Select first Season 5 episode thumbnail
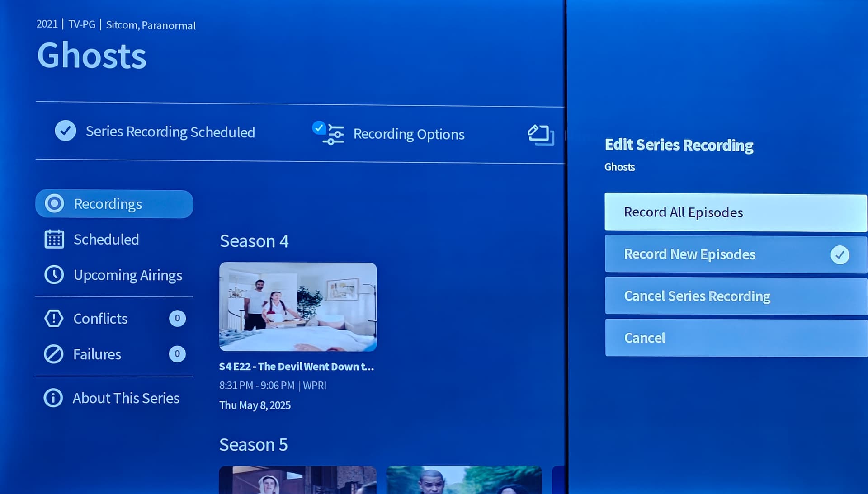 [298, 480]
